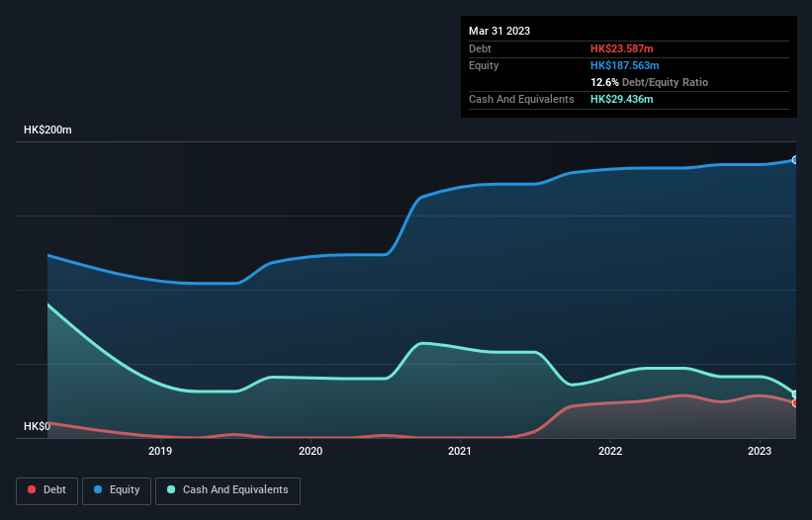
Task: Click the 2023 x-axis label
Action: pyautogui.click(x=760, y=451)
